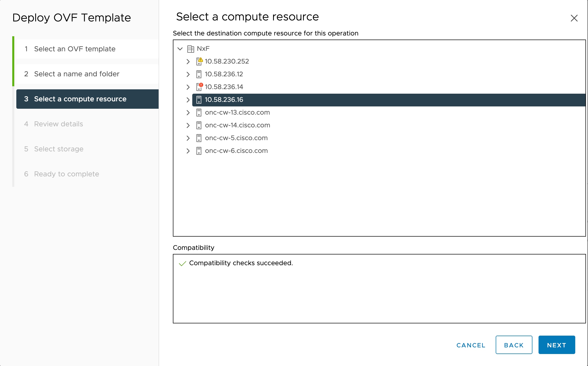
Task: Open step 3 Select a compute resource
Action: [87, 99]
